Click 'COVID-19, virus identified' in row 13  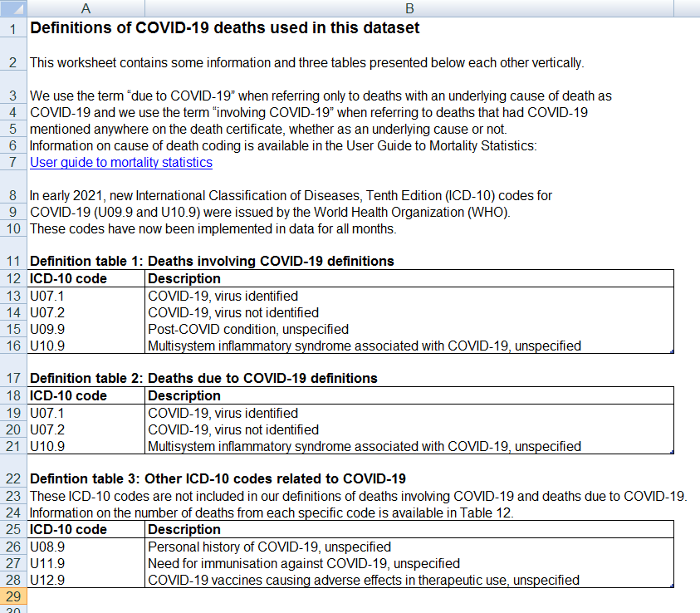(409, 296)
